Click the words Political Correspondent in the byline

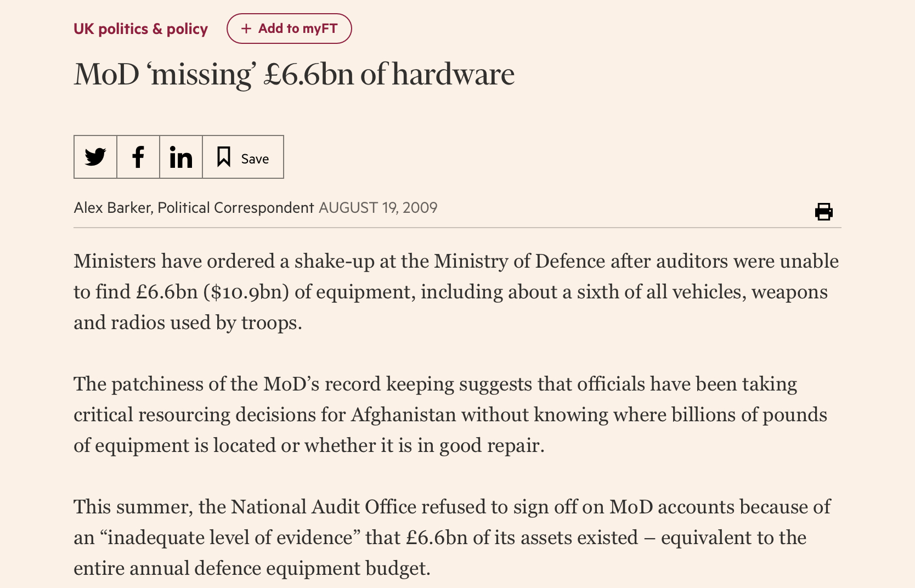coord(235,208)
